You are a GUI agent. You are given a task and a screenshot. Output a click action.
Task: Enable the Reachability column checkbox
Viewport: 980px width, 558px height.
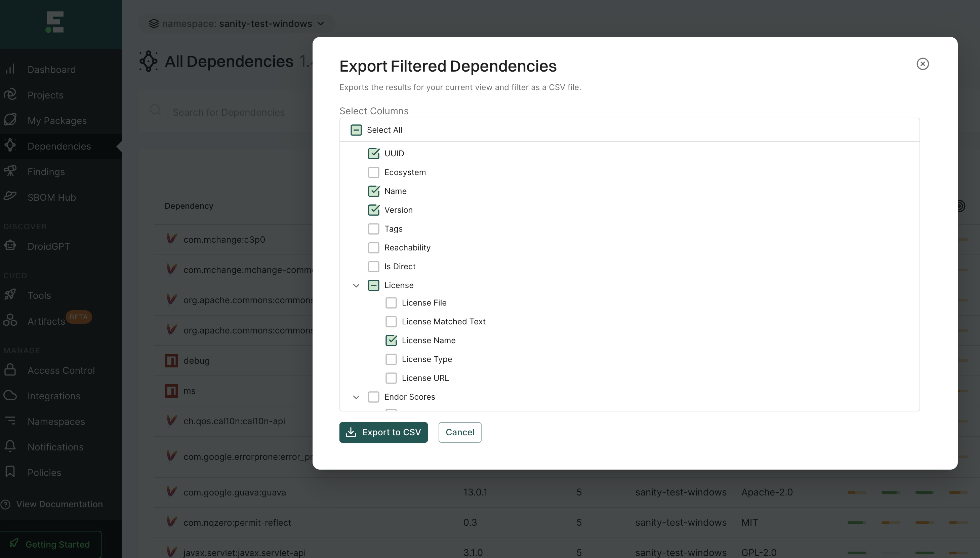373,247
